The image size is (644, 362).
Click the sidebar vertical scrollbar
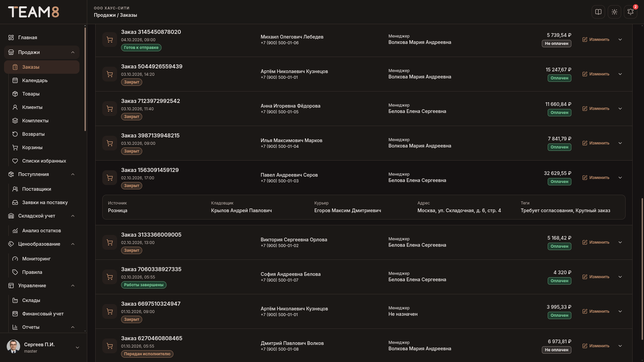(85, 80)
